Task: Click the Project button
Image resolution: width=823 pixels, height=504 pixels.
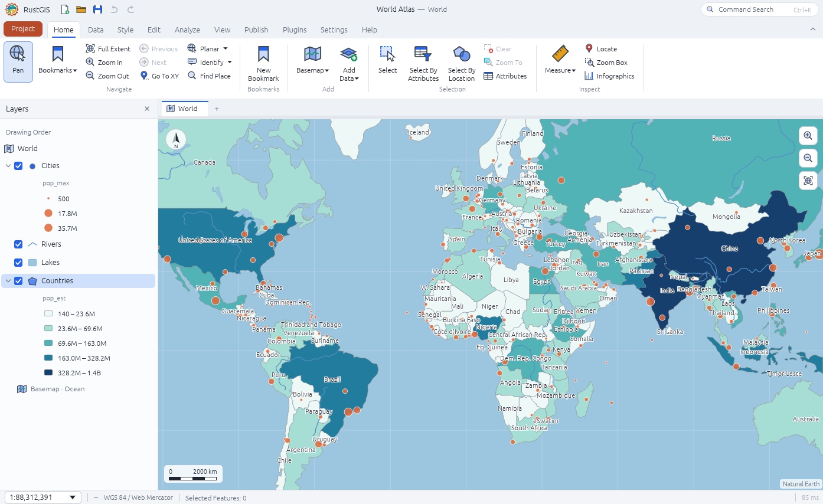Action: tap(23, 29)
